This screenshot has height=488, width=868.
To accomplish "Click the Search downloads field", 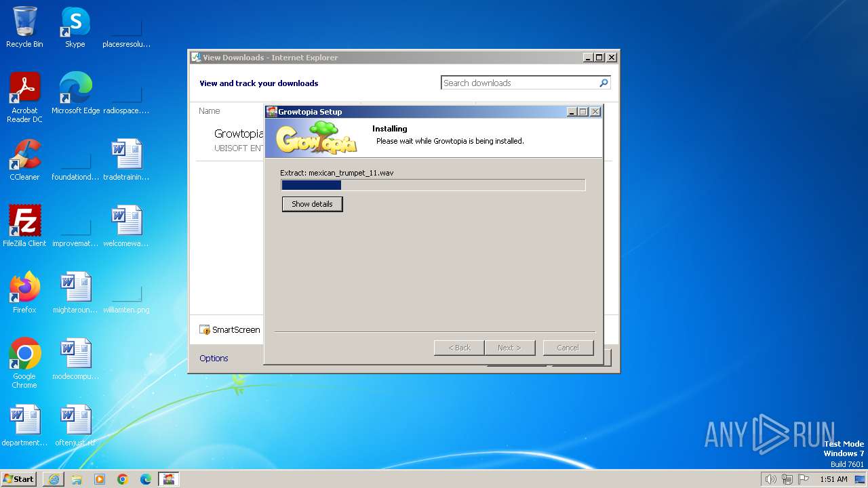I will pos(526,83).
